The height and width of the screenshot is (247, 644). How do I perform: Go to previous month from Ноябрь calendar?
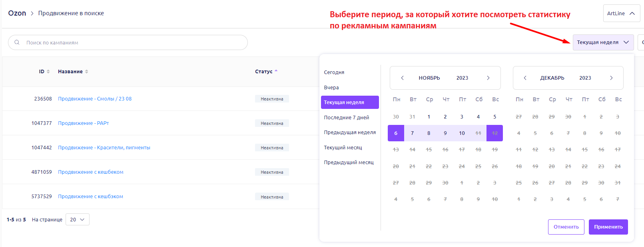point(402,78)
